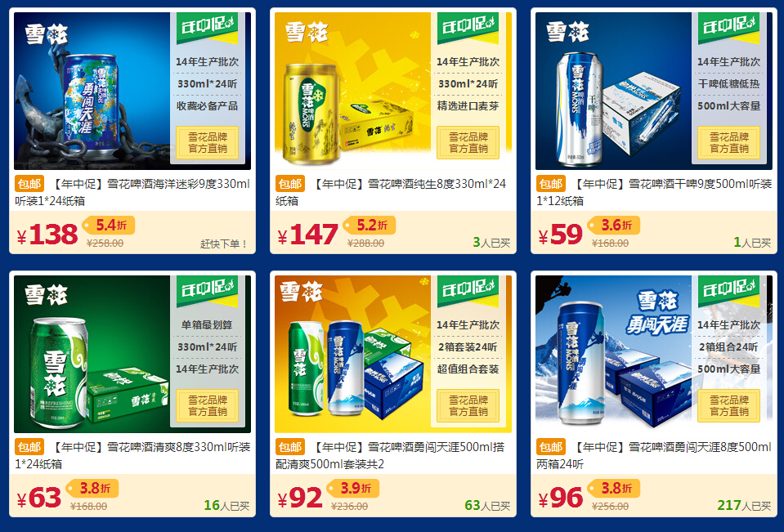Screen dimensions: 784x532
Task: Click the 勇闯天涯8度500ml两箱24听 title link
Action: (654, 455)
